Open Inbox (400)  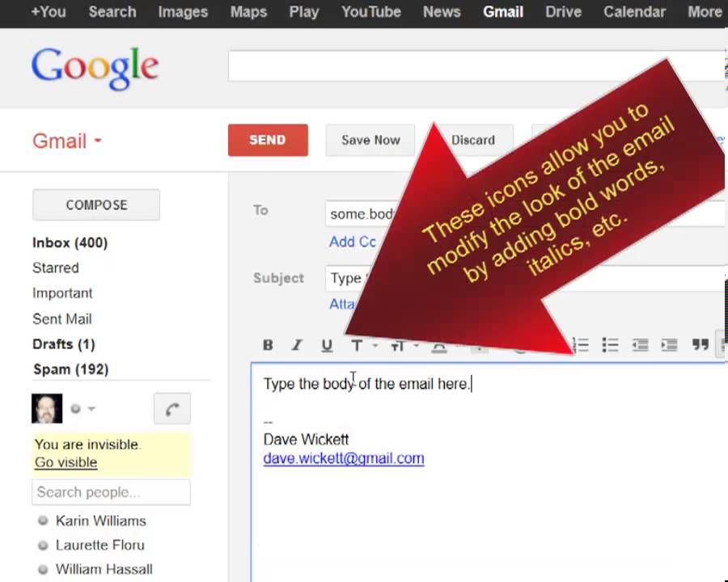coord(70,242)
